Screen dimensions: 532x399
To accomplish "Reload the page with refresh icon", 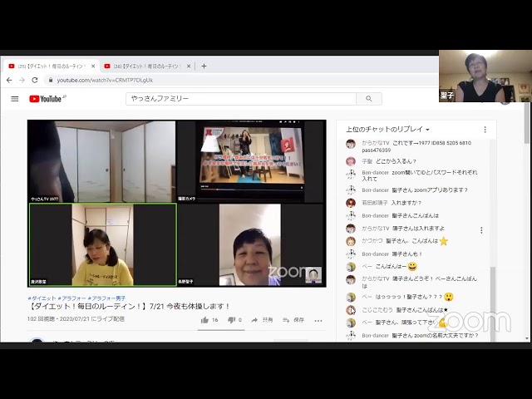I will (x=35, y=80).
